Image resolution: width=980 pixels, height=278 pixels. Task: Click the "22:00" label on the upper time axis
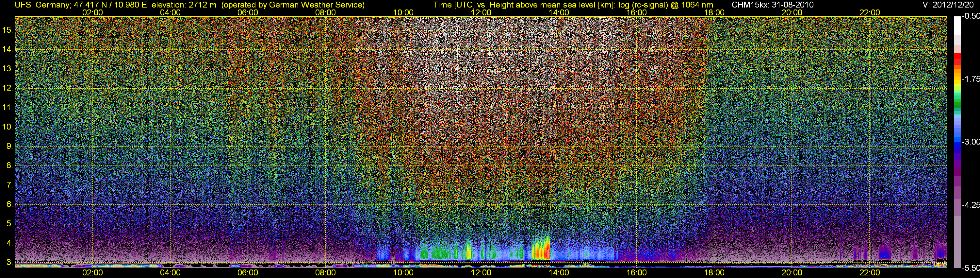pyautogui.click(x=870, y=12)
